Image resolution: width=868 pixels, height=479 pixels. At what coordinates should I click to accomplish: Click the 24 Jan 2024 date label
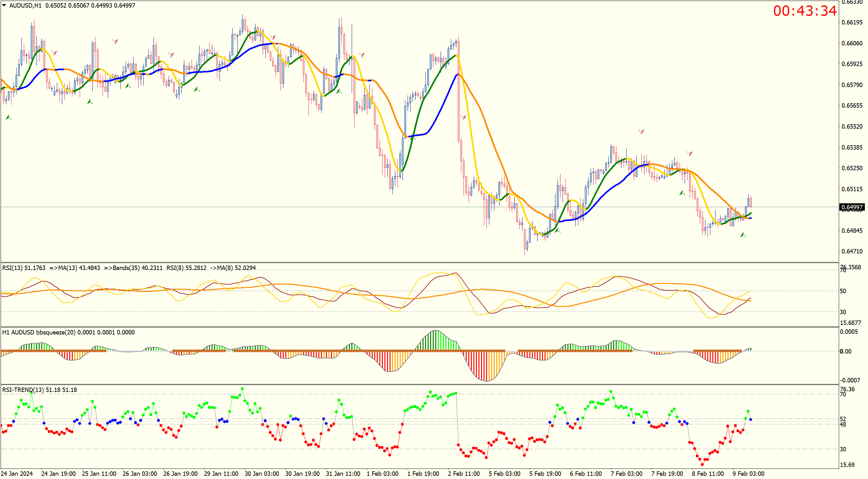click(17, 474)
